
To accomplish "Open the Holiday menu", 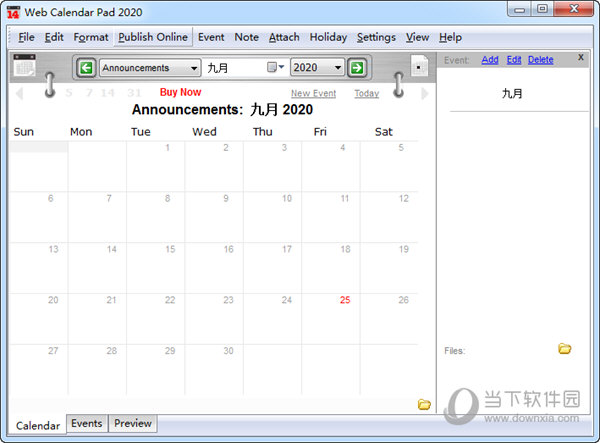I will (328, 37).
